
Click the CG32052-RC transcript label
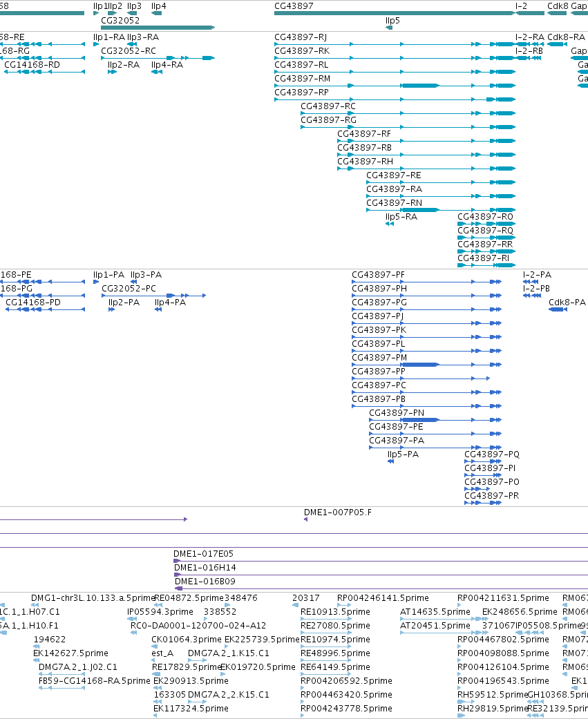point(129,51)
